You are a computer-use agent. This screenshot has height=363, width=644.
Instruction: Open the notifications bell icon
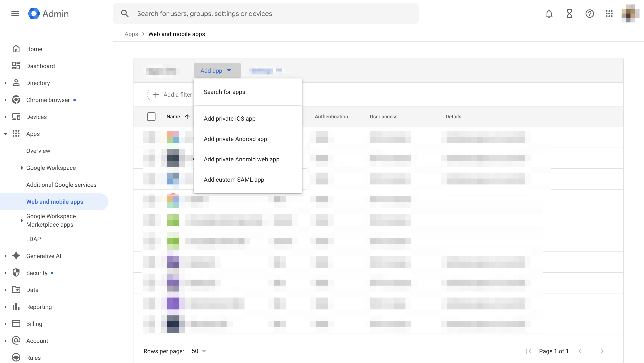[x=549, y=14]
